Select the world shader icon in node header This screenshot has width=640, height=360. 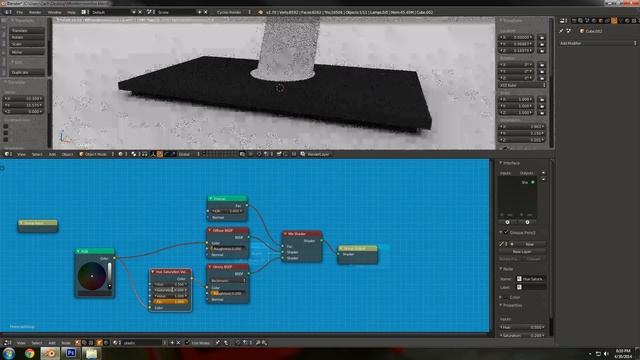pyautogui.click(x=106, y=342)
